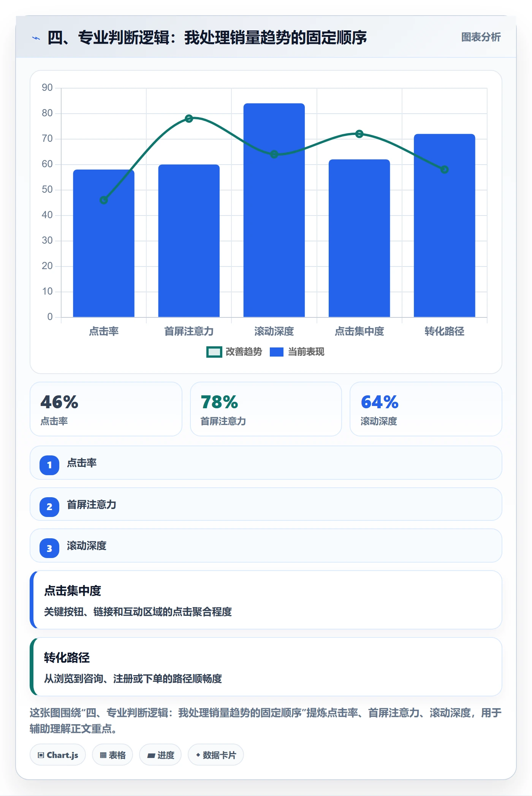The image size is (532, 796).
Task: Click the trend line point on 转化路径
Action: tap(444, 170)
